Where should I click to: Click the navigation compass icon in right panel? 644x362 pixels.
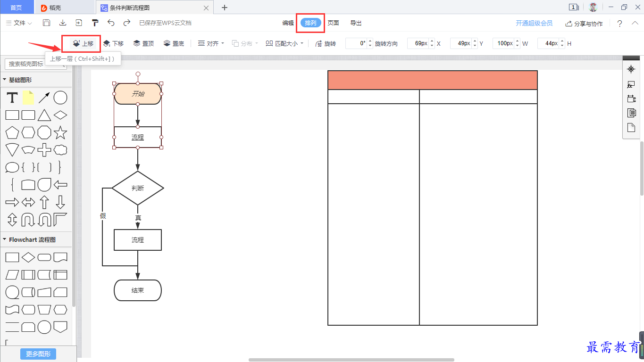pos(631,69)
